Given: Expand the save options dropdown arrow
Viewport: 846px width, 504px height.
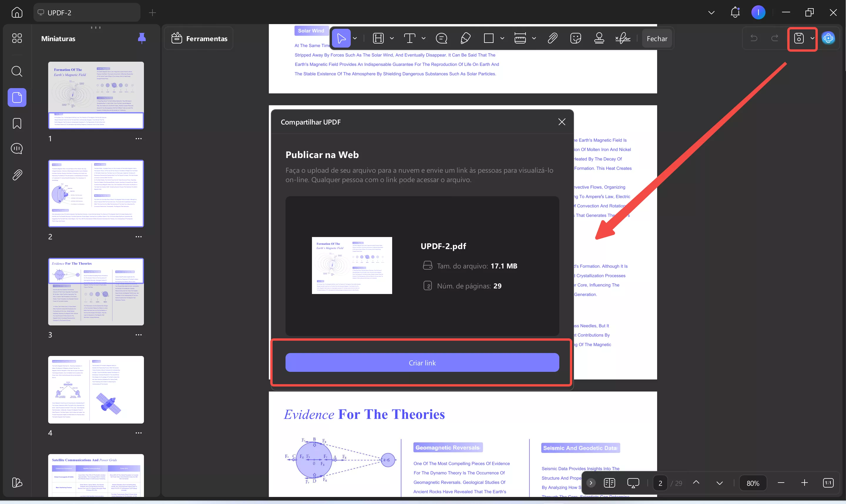Looking at the screenshot, I should point(813,38).
